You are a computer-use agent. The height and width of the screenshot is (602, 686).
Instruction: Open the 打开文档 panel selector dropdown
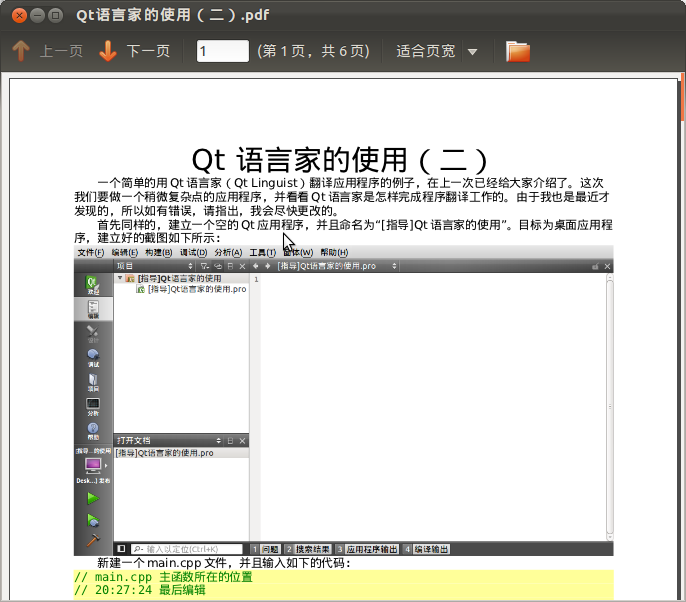click(218, 441)
